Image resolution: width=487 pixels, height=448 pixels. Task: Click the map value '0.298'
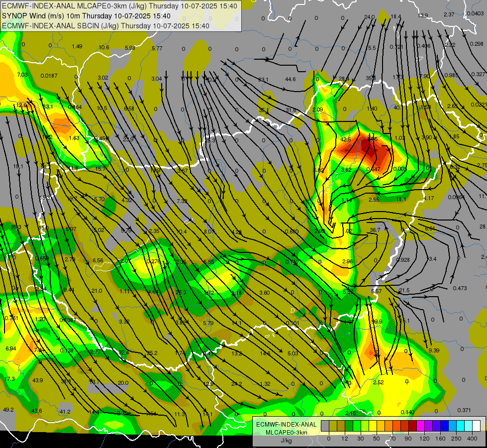(x=477, y=44)
